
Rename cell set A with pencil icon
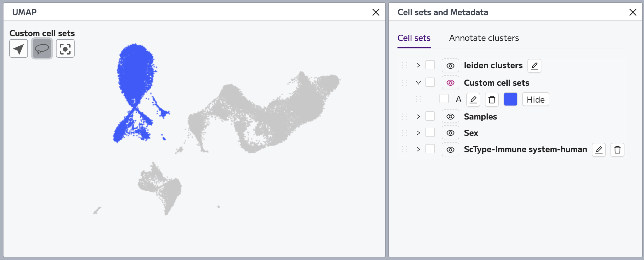click(473, 100)
